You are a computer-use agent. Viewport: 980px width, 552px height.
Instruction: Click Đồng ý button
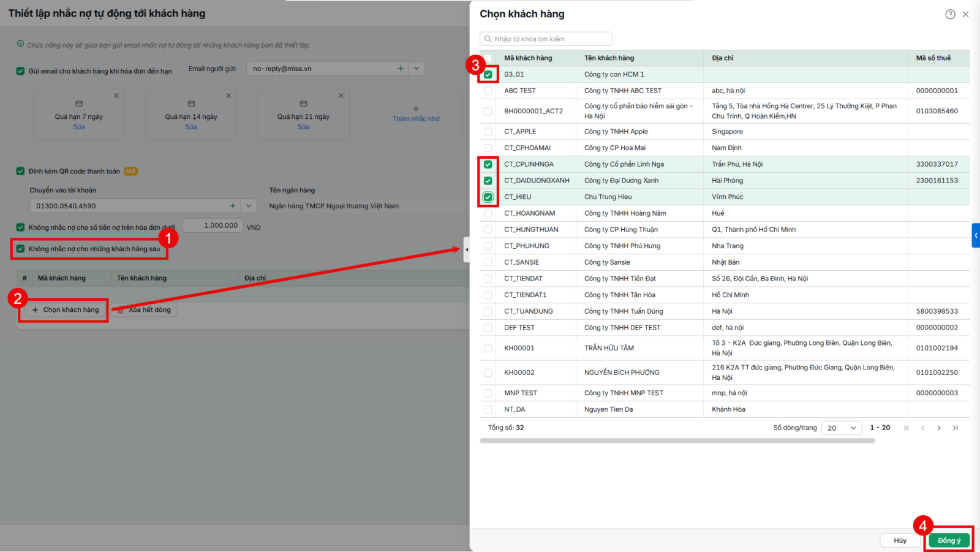[949, 540]
